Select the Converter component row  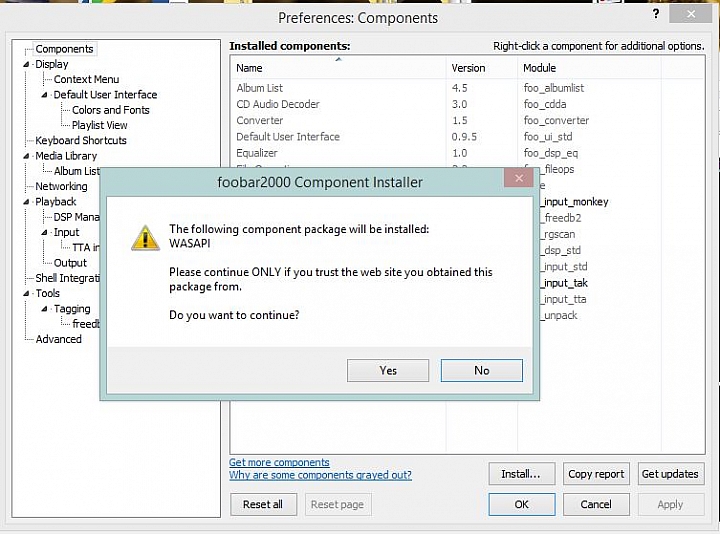(x=467, y=120)
